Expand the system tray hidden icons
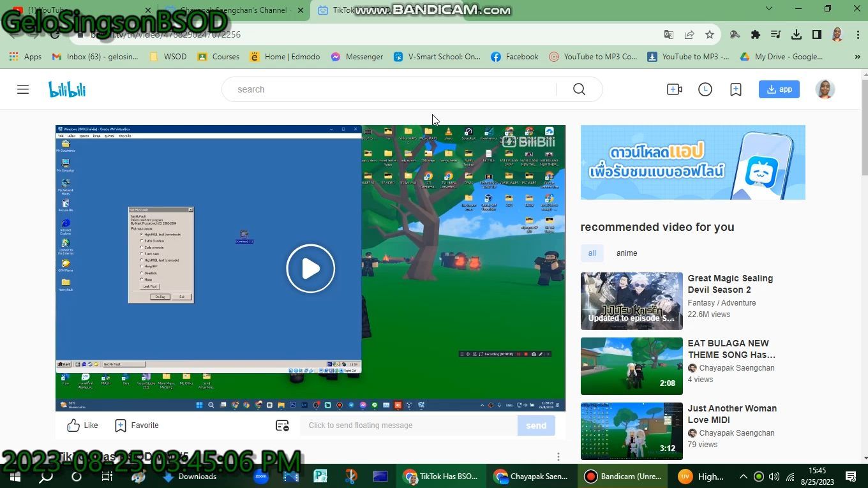 pos(743,477)
